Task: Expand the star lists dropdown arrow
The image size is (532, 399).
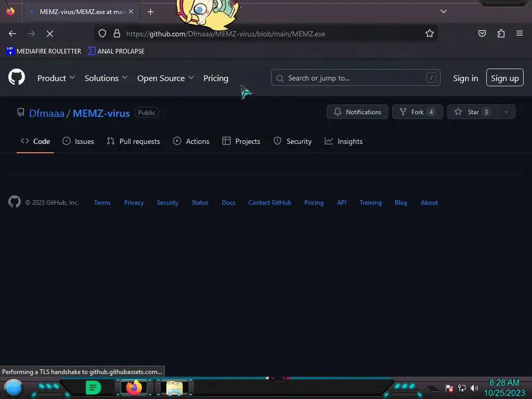Action: pyautogui.click(x=506, y=112)
